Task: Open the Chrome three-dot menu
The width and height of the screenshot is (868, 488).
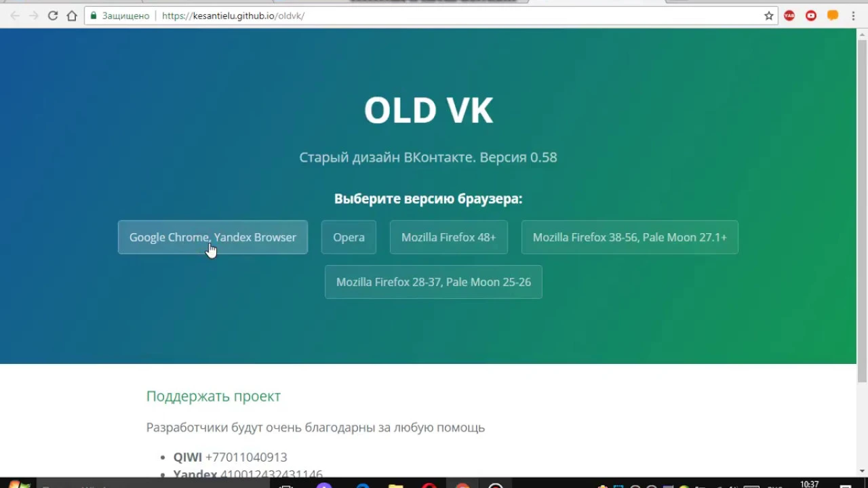Action: [x=854, y=16]
